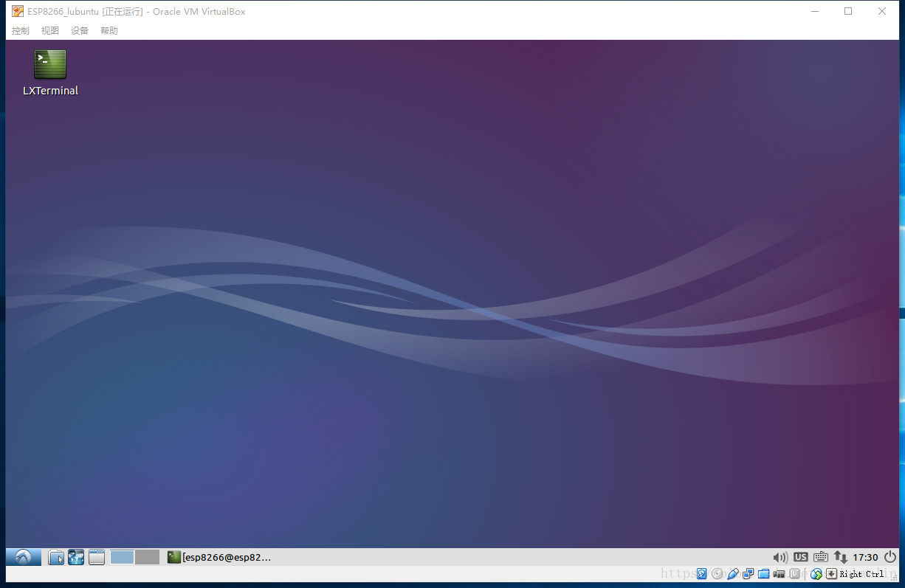Click the power logout button in panel

pyautogui.click(x=889, y=557)
